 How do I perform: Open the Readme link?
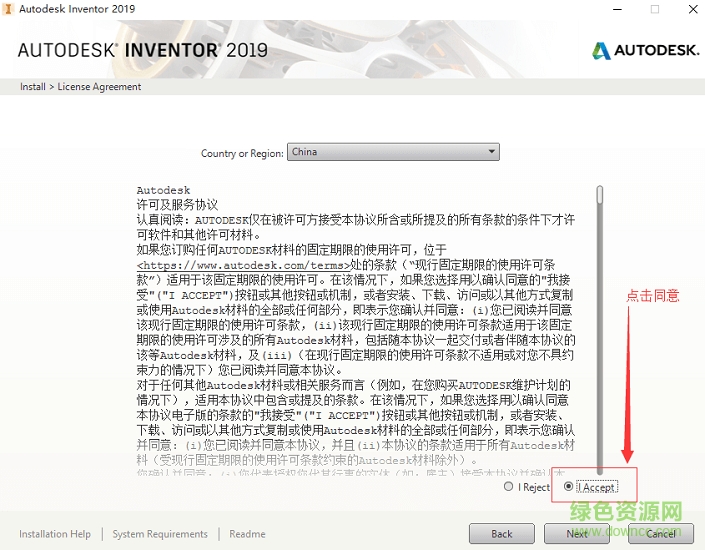[247, 534]
